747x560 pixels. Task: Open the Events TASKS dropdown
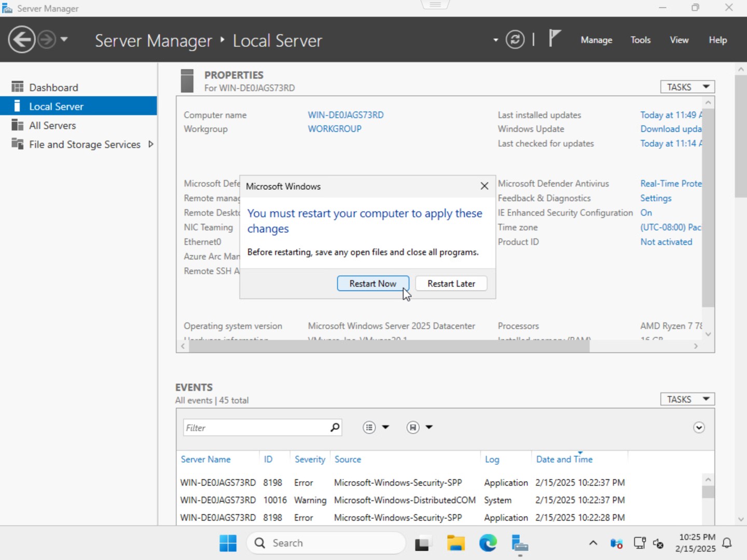click(687, 399)
